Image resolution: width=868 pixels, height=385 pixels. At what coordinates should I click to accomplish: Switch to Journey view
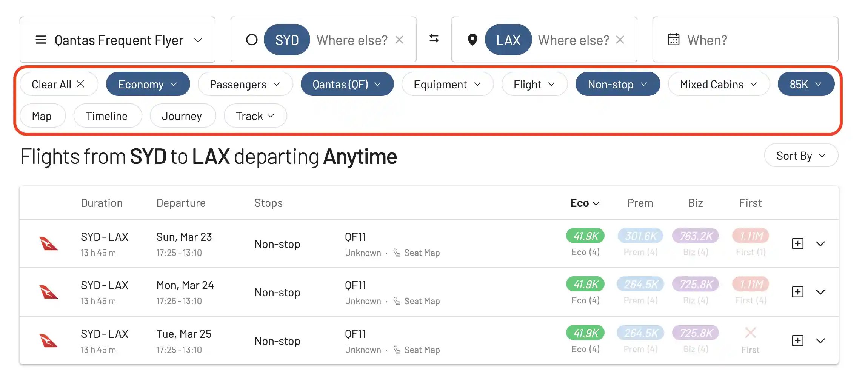(183, 116)
